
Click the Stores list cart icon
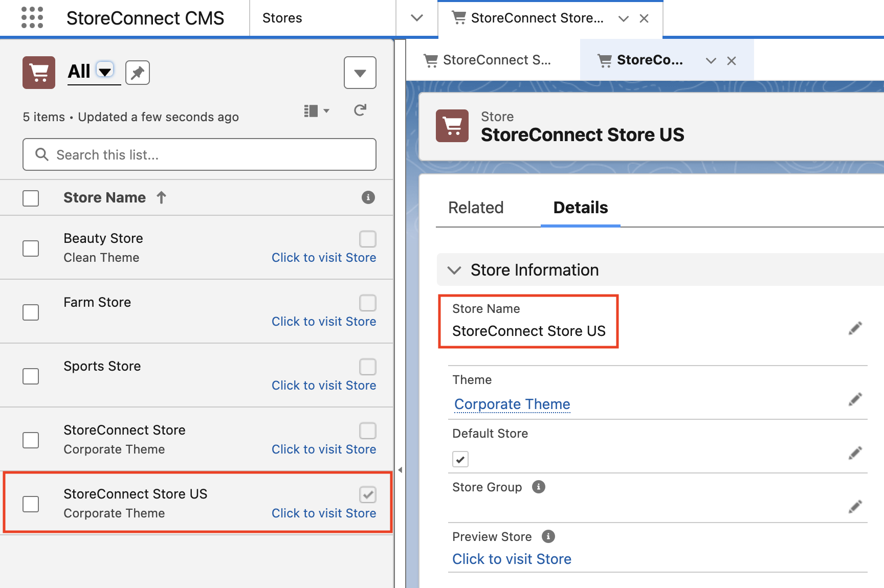coord(39,73)
